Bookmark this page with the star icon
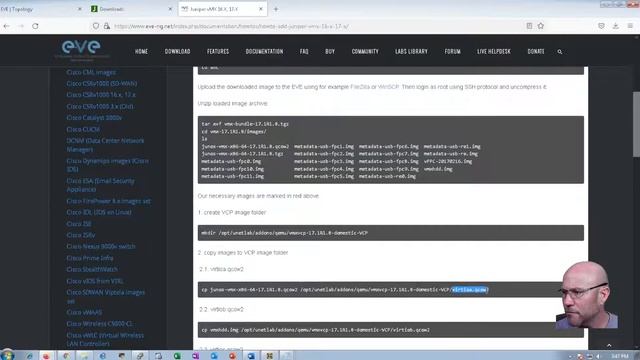Image resolution: width=640 pixels, height=360 pixels. [541, 26]
